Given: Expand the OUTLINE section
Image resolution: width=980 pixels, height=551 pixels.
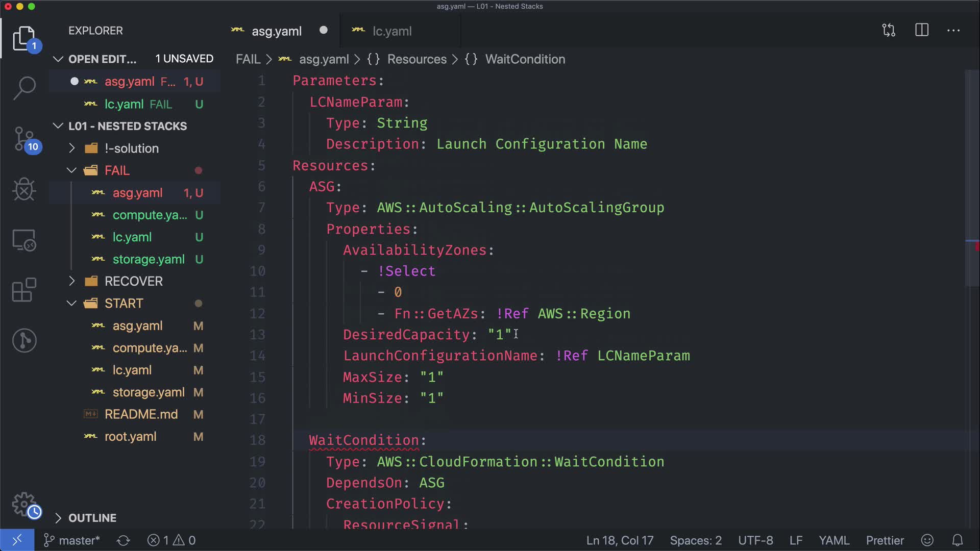Looking at the screenshot, I should [92, 518].
